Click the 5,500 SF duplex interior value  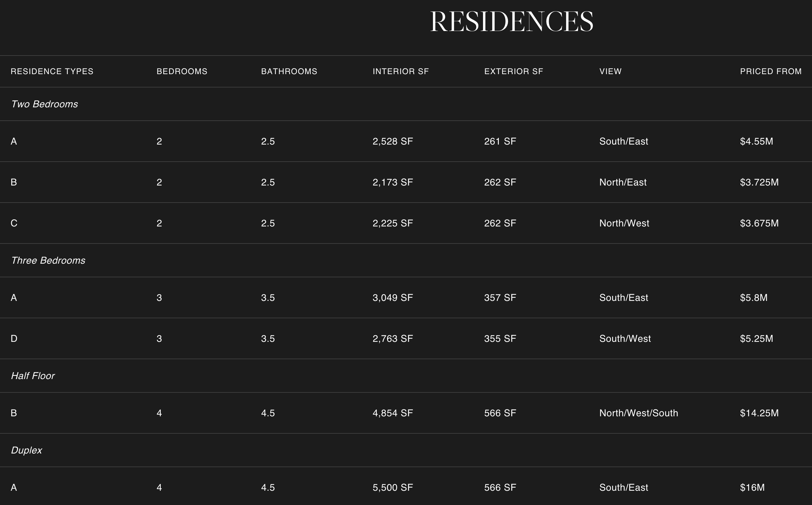(392, 488)
